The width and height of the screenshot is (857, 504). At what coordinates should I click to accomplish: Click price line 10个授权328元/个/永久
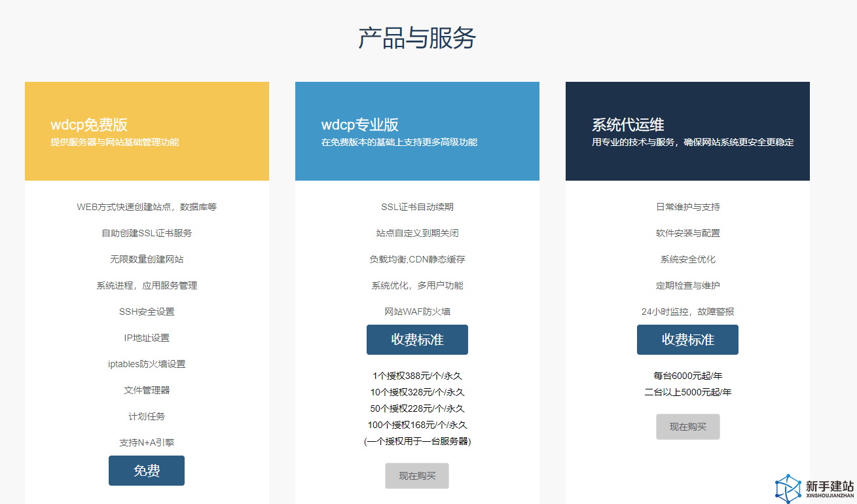[417, 392]
